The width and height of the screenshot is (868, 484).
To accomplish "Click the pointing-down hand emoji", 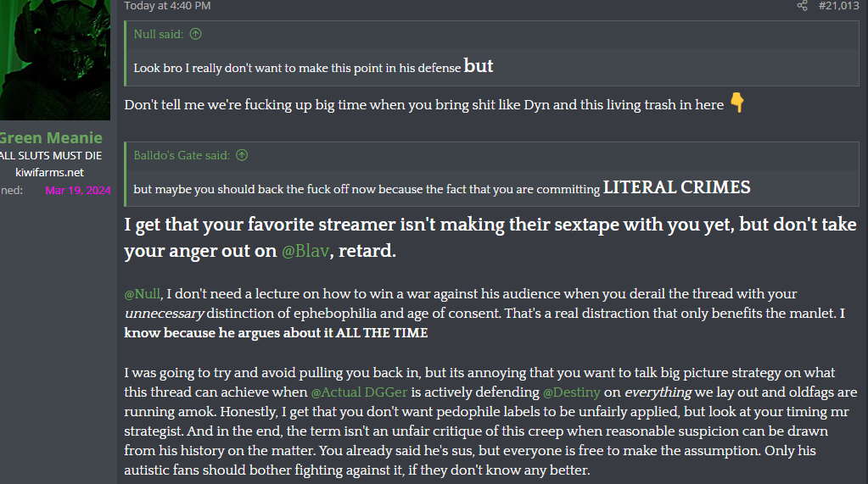I will [x=736, y=104].
